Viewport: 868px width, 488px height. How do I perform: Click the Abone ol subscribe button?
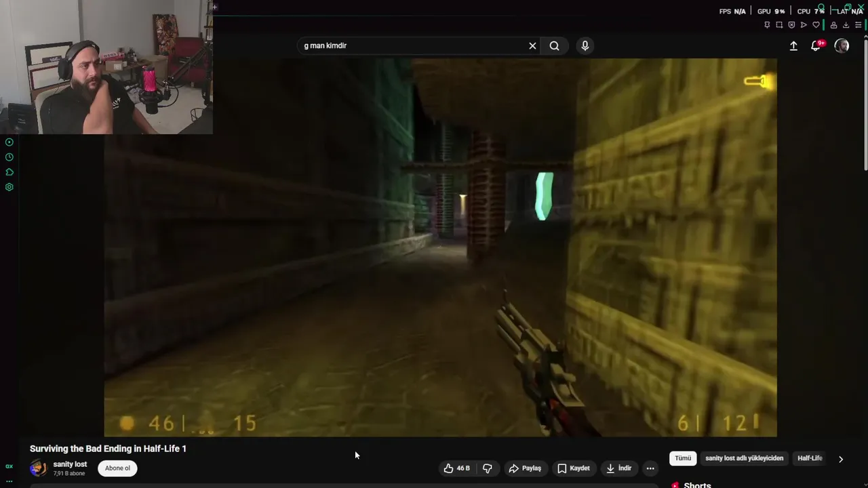[117, 468]
